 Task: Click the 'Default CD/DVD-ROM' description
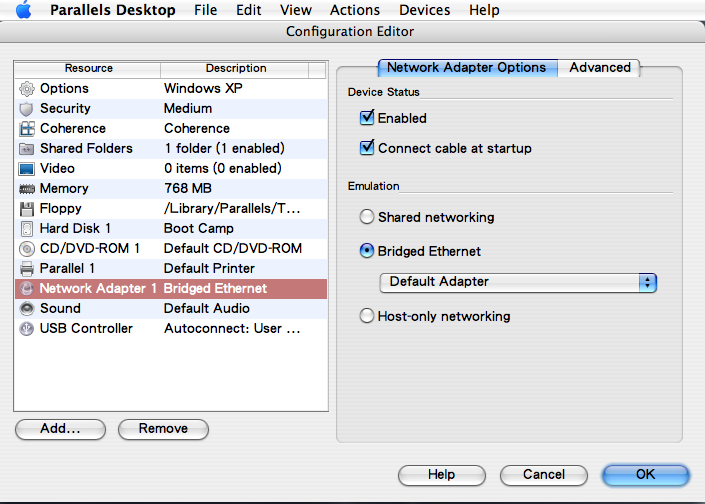[x=233, y=249]
